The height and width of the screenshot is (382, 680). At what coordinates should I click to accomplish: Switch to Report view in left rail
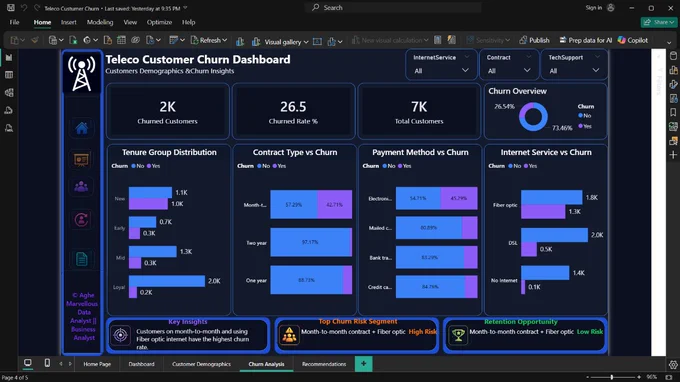point(9,57)
